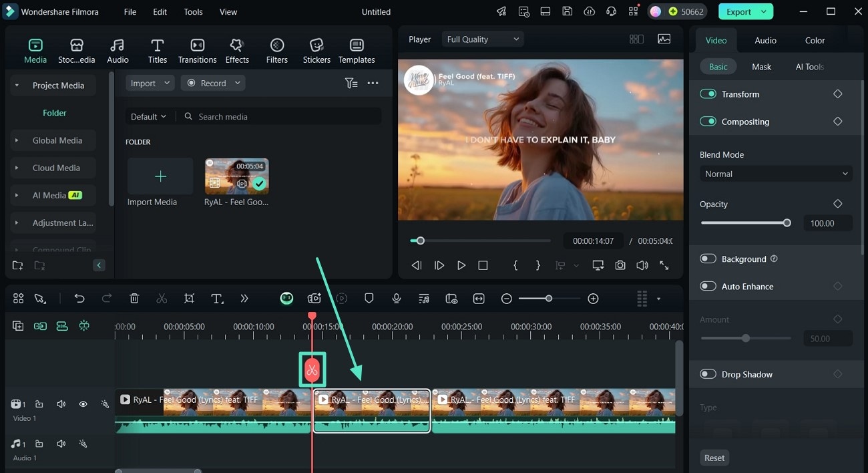The height and width of the screenshot is (473, 868).
Task: Expand the Global Media tree item
Action: tap(17, 140)
